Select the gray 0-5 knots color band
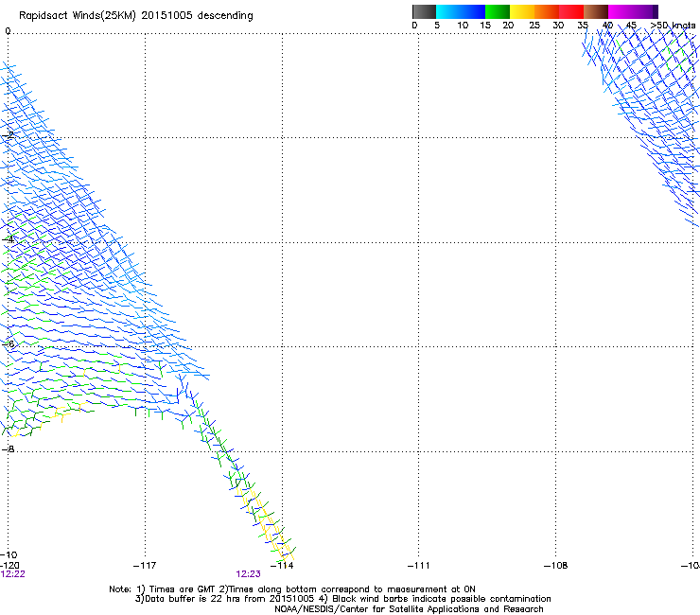Screen dimensions: 700x615 click(424, 11)
